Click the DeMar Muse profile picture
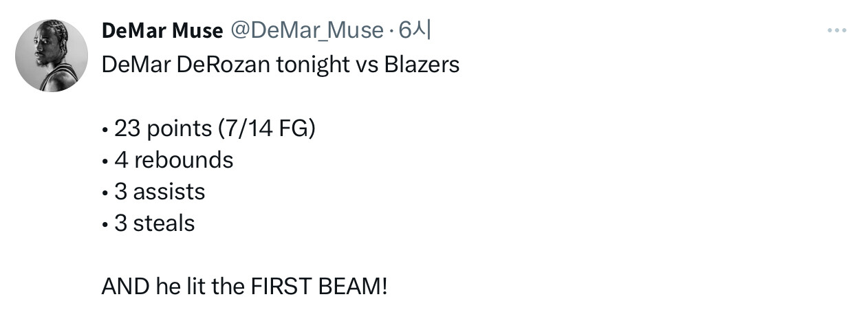The width and height of the screenshot is (868, 310). click(x=52, y=55)
